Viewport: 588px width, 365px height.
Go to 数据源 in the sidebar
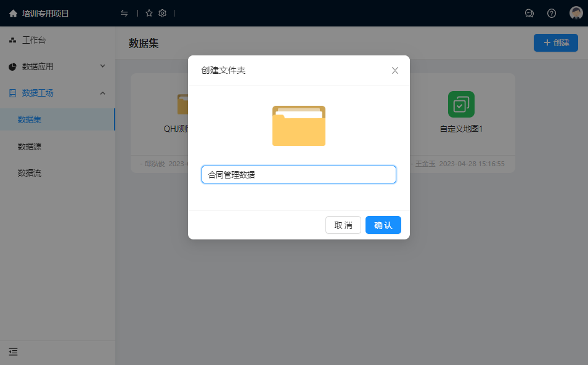point(30,146)
